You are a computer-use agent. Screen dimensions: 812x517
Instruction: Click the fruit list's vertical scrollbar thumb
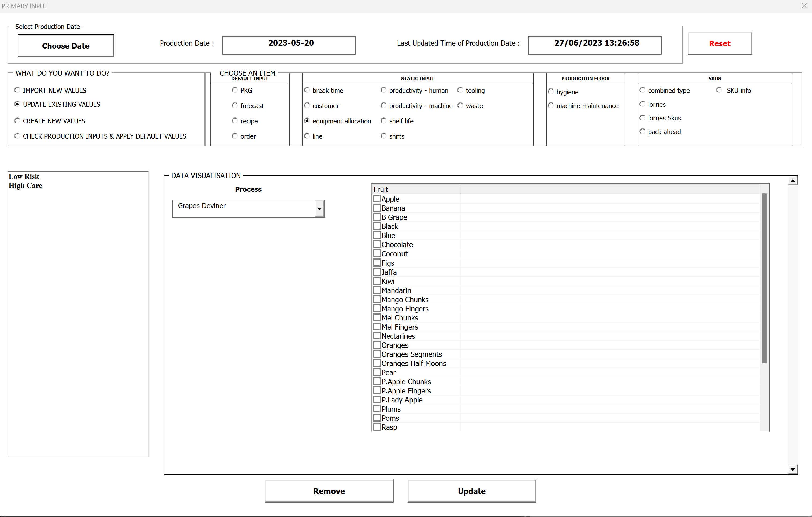(764, 278)
